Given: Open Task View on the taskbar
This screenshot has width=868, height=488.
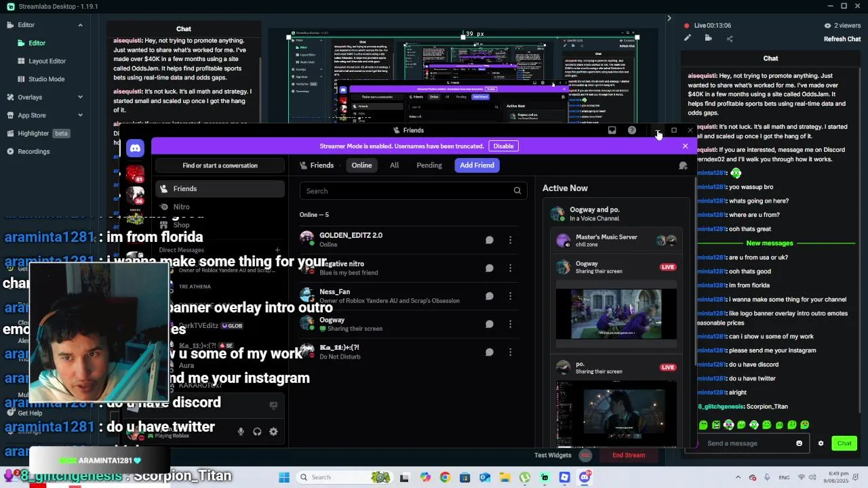Looking at the screenshot, I should (404, 477).
